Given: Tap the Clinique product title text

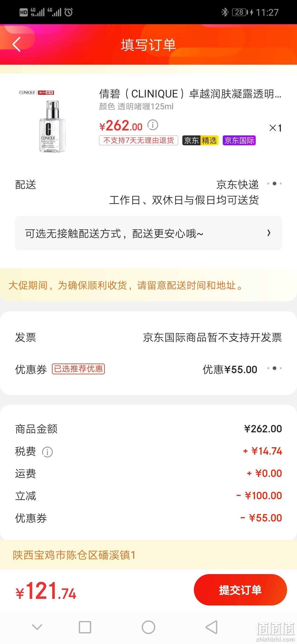Looking at the screenshot, I should 190,94.
